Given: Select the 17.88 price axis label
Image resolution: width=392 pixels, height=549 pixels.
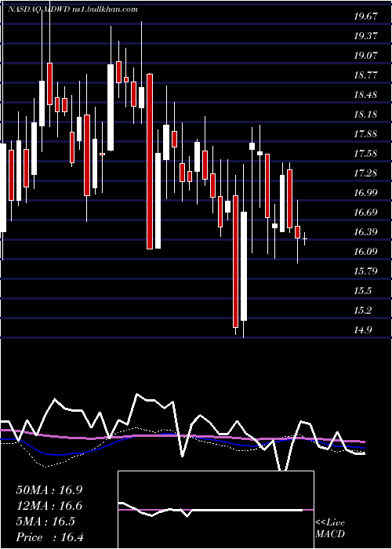Looking at the screenshot, I should pos(366,134).
